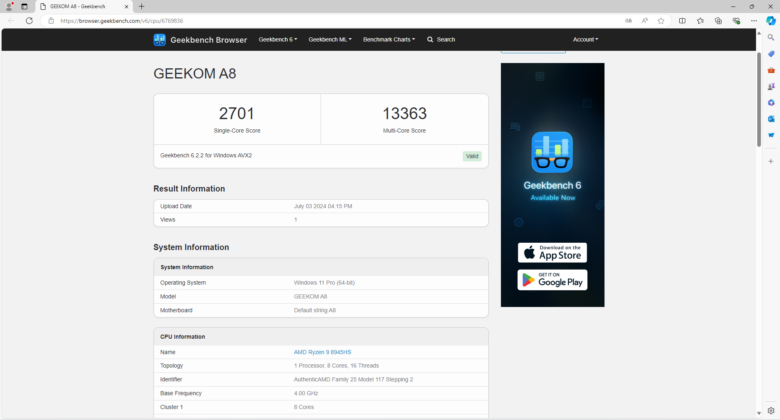Click the browser address bar URL

121,21
